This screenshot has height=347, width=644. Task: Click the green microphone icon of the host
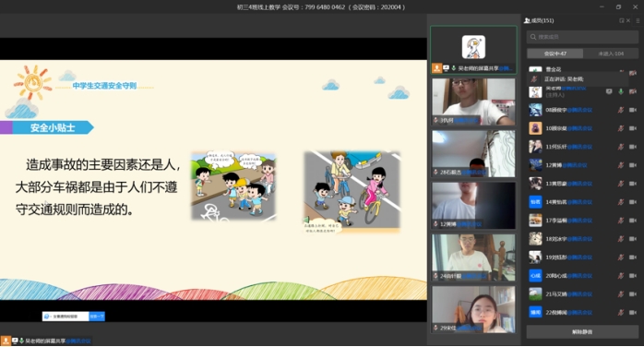[x=621, y=91]
